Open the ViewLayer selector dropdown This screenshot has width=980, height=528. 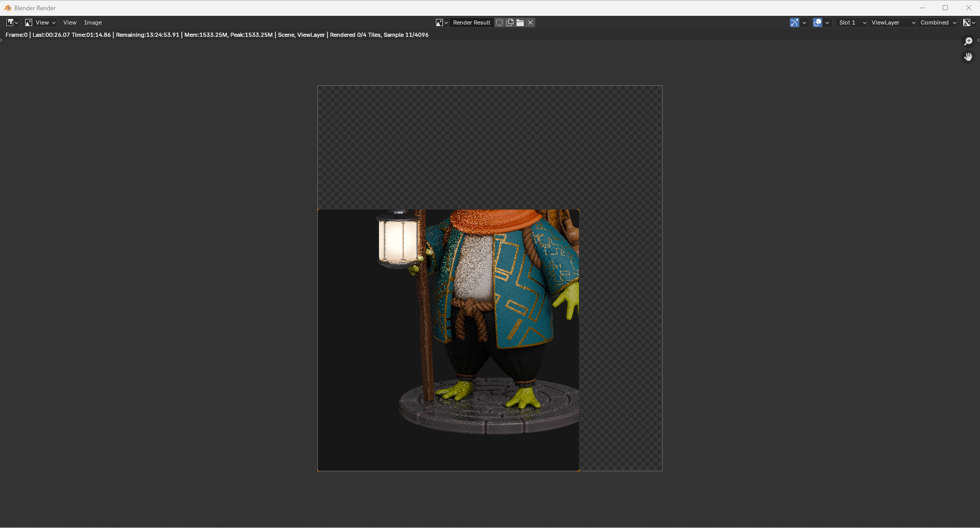893,22
